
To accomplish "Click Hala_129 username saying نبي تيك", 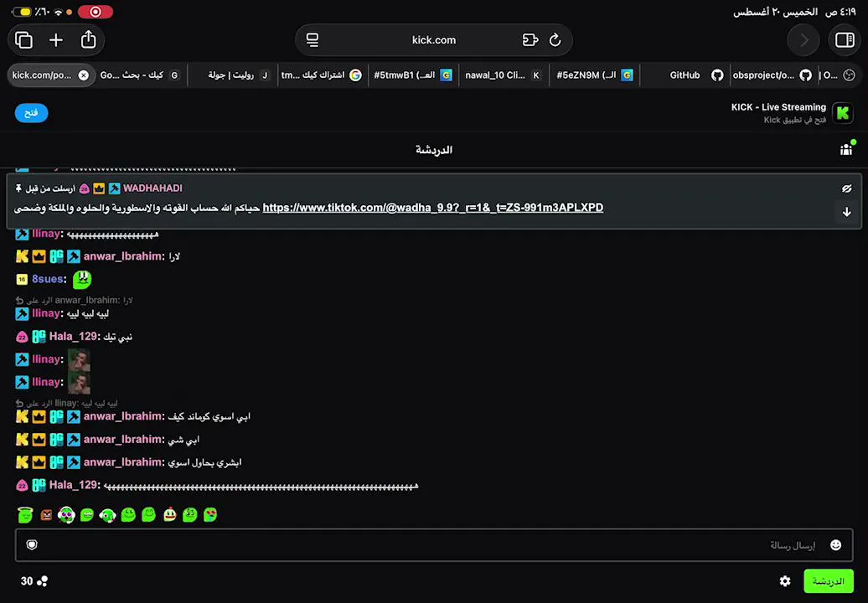I will tap(73, 337).
